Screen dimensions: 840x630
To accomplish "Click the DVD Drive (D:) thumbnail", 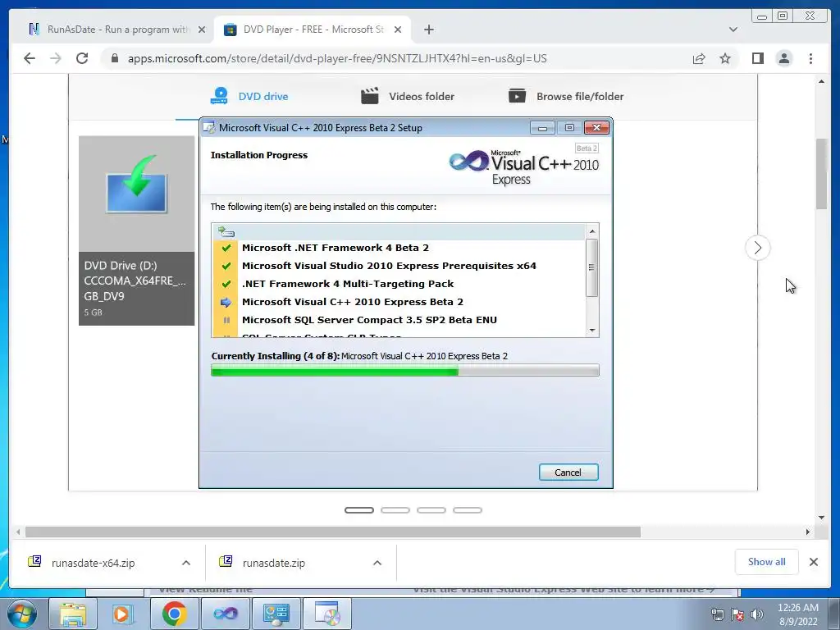I will click(x=137, y=231).
